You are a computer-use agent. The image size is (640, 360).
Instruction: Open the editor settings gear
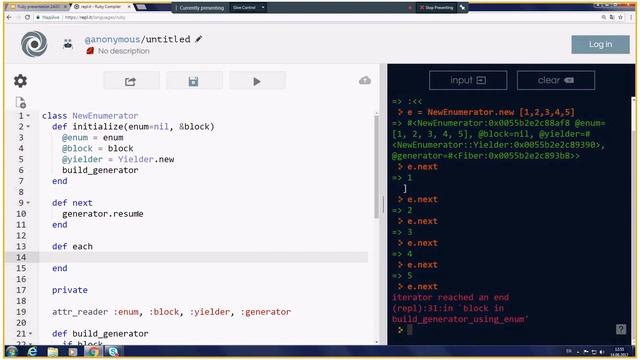[x=20, y=81]
